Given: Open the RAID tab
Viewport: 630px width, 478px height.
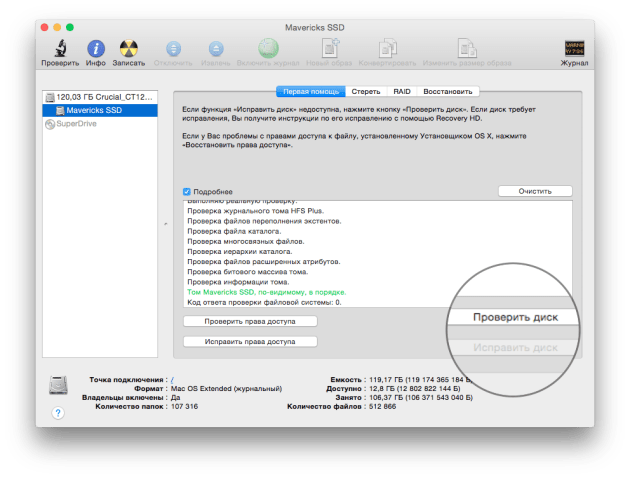Looking at the screenshot, I should [x=402, y=92].
